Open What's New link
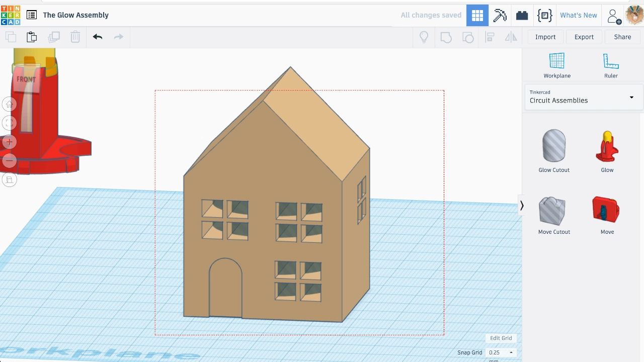The image size is (644, 362). click(x=579, y=15)
